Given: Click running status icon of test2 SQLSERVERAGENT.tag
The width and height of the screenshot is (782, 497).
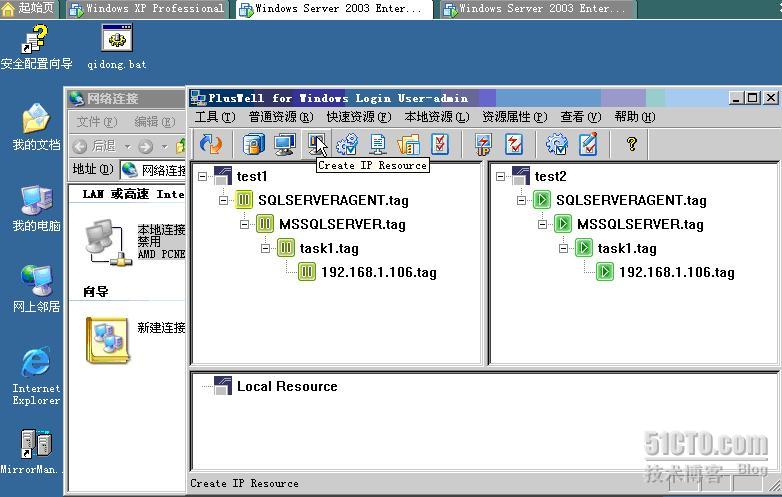Looking at the screenshot, I should click(542, 200).
